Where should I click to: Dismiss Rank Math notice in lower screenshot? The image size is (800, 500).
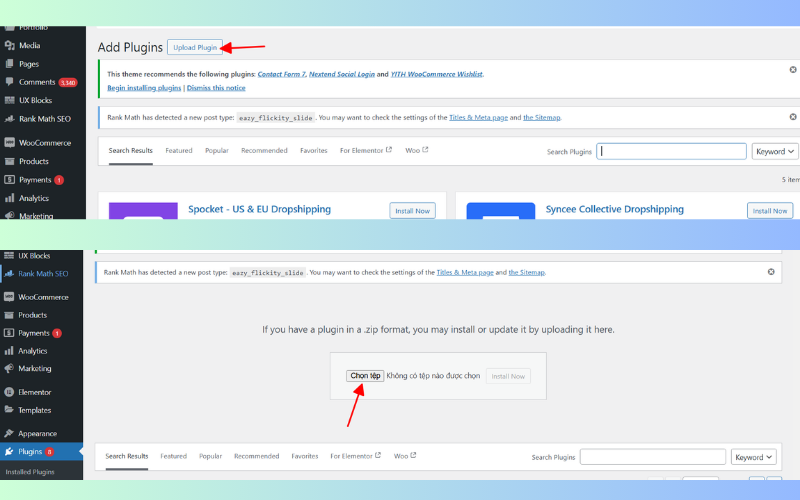coord(771,272)
